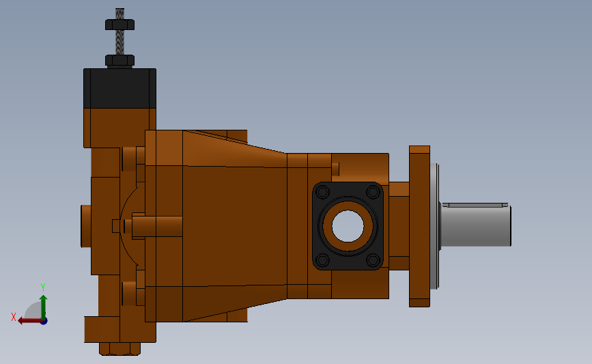Select the keyway slot on top of the shaft
Image resolution: width=592 pixels, height=364 pixels.
click(475, 205)
